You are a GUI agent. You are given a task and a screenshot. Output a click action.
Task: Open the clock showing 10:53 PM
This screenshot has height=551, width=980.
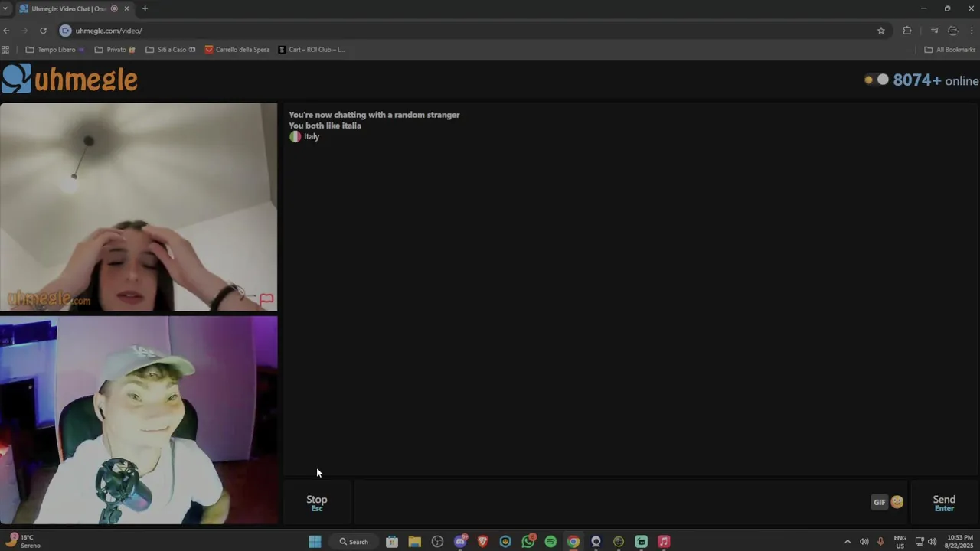point(960,542)
